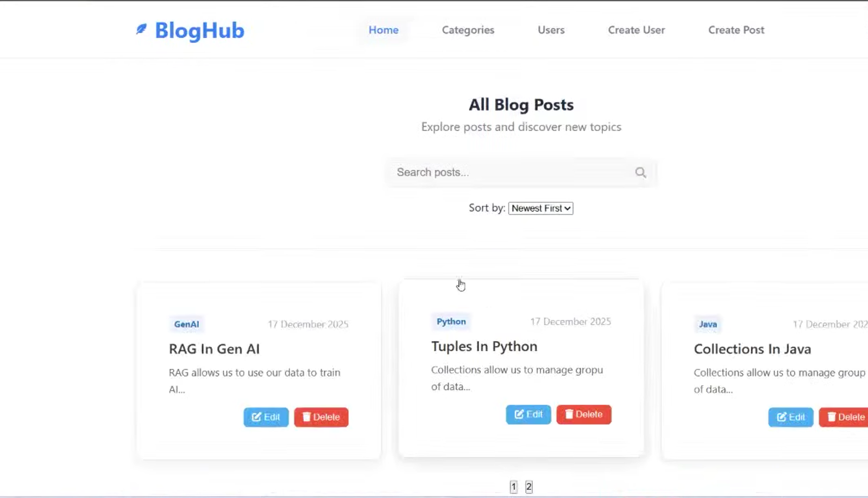The width and height of the screenshot is (868, 498).
Task: Open the Users nav item
Action: [x=551, y=30]
